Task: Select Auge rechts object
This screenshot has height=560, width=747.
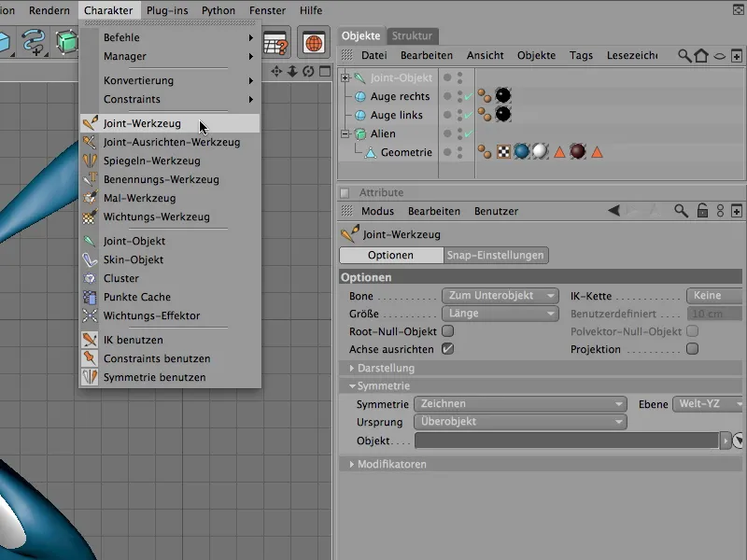Action: pyautogui.click(x=400, y=96)
